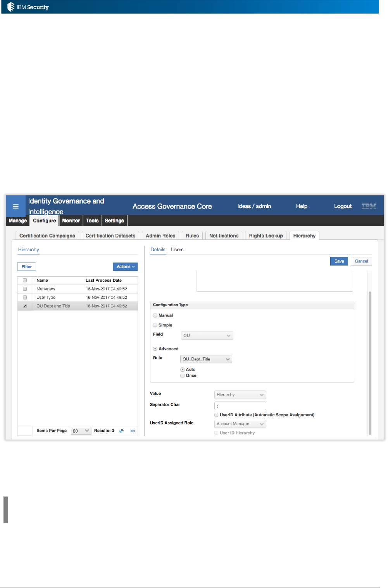Select the Managers hierarchy row name
Image resolution: width=388 pixels, height=588 pixels.
coord(46,289)
